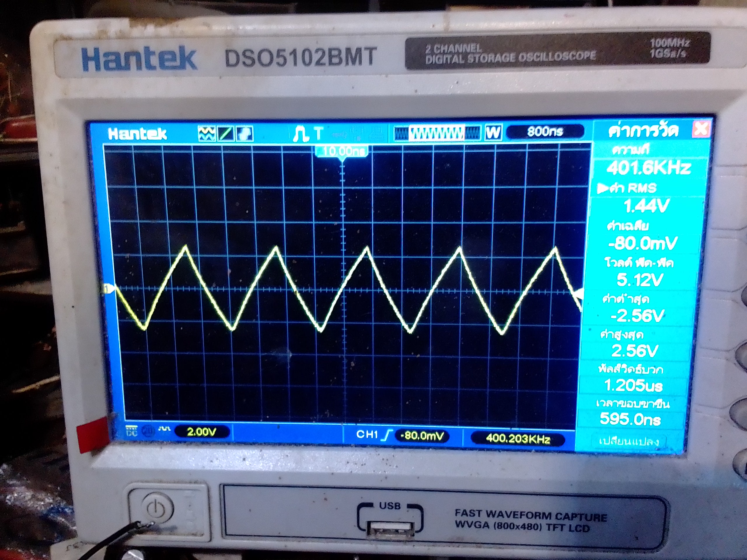Select the minimum value -2.56V
The width and height of the screenshot is (747, 560).
click(637, 316)
